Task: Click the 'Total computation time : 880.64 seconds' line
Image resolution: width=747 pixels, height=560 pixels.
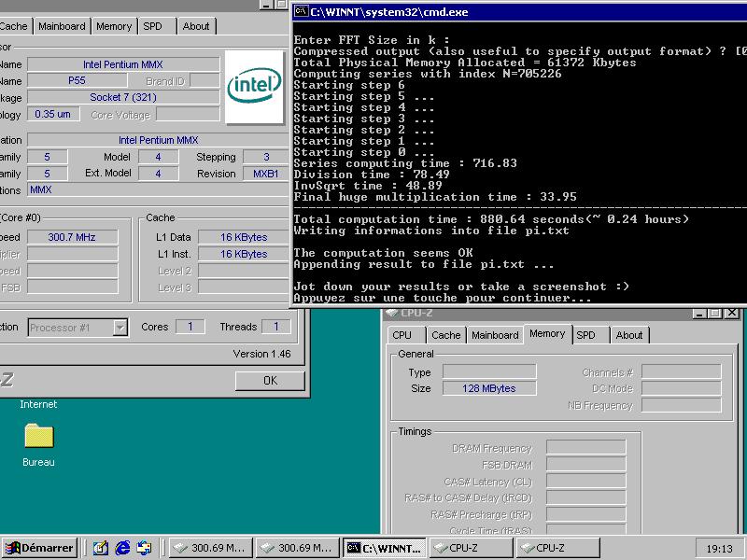Action: (x=491, y=219)
